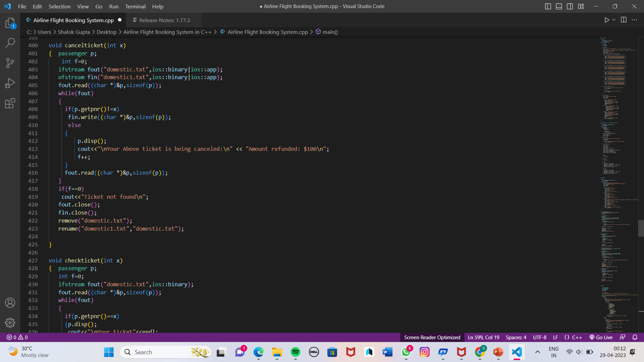Open the Terminal menu
Image resolution: width=644 pixels, height=362 pixels.
coord(135,6)
